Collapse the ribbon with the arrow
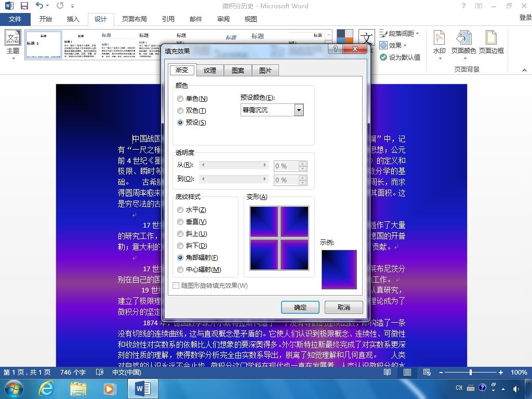This screenshot has width=532, height=399. [524, 70]
